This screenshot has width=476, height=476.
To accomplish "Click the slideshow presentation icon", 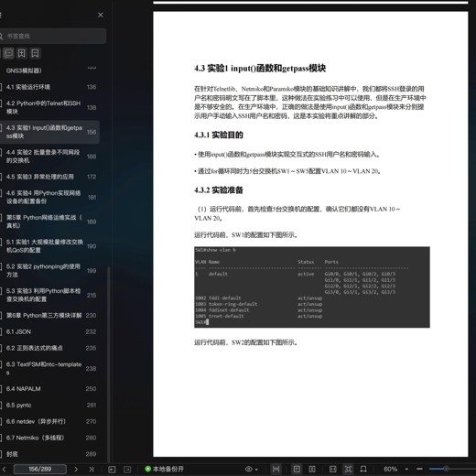I will [x=363, y=469].
